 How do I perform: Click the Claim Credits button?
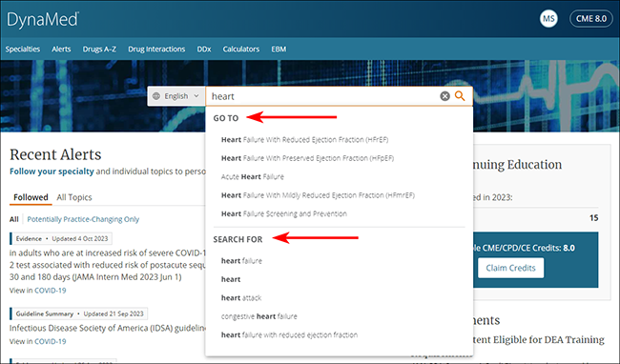pos(510,268)
